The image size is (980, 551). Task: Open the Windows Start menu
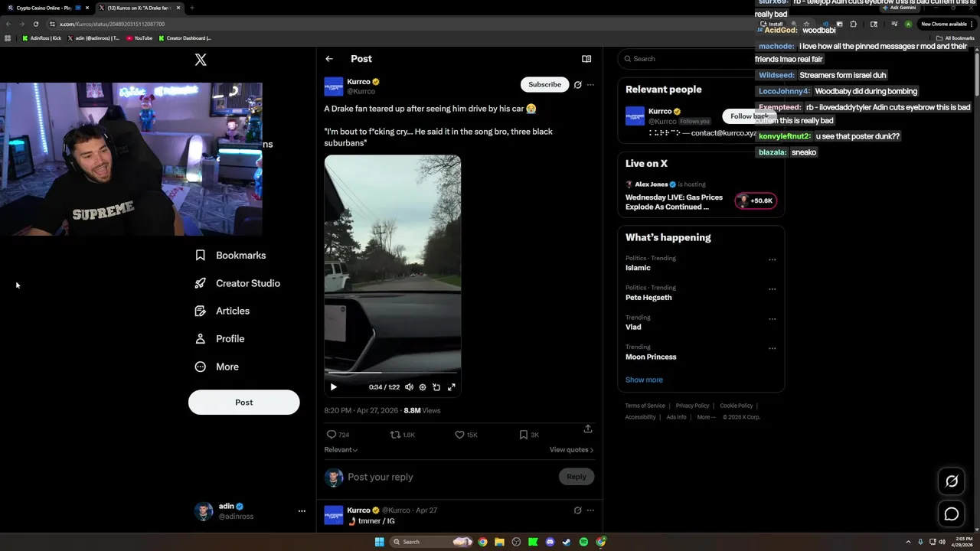pos(379,542)
